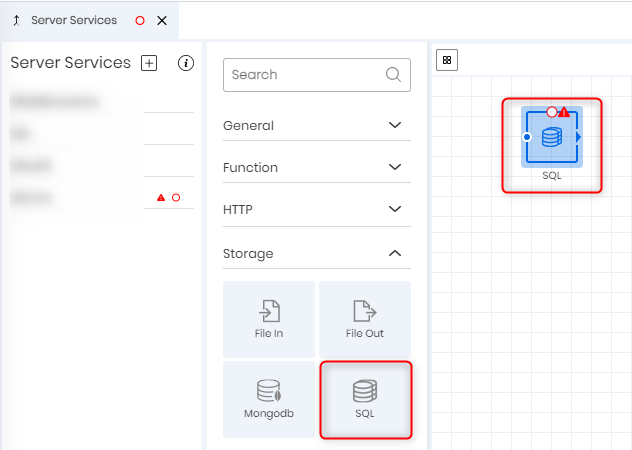The image size is (632, 450).
Task: Click the Server Services panel heading
Action: (x=71, y=62)
